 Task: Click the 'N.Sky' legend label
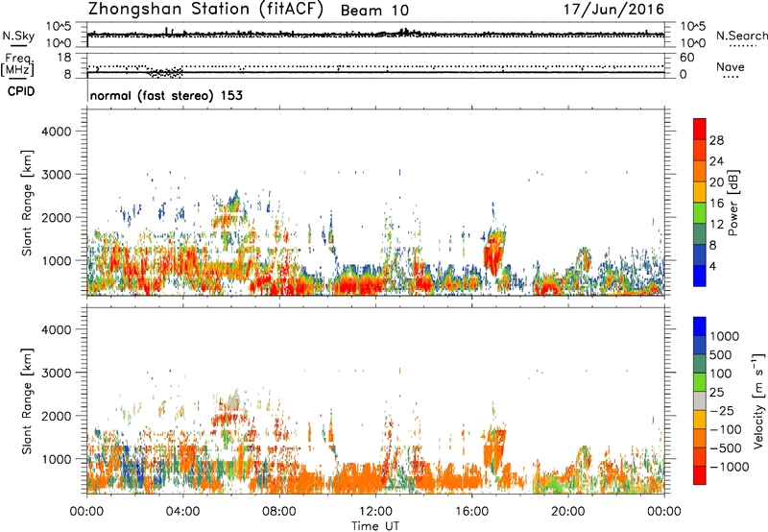click(18, 36)
